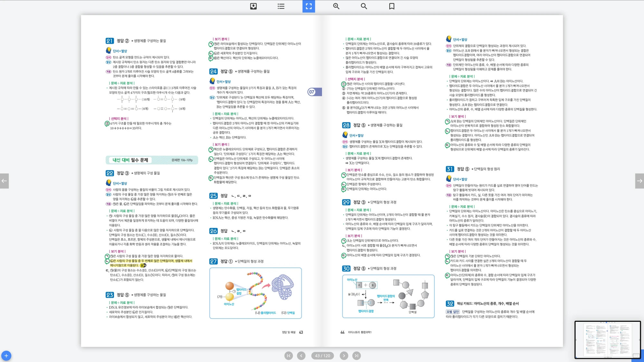Click the zoom-in magnifier icon

(336, 6)
